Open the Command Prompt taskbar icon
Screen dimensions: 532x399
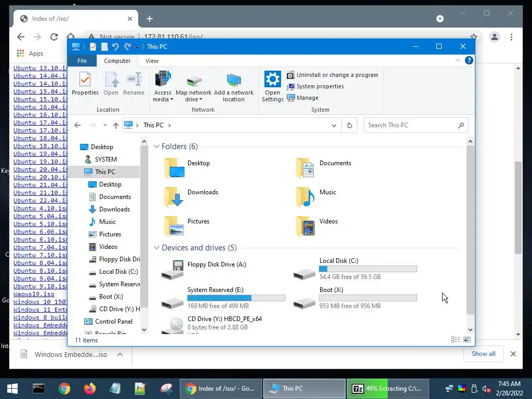38,389
